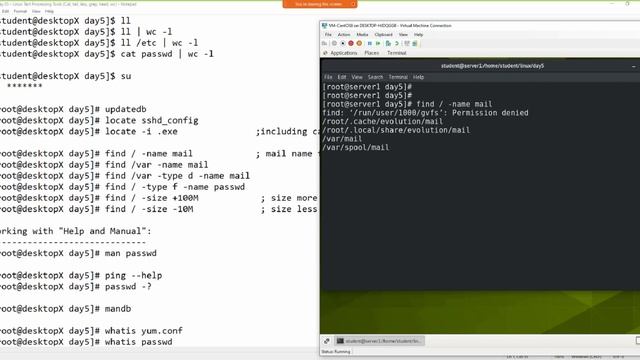Open Notepad's Edit menu

point(5,11)
